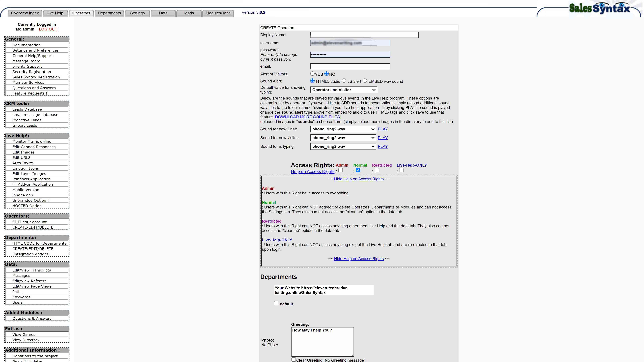Switch to the Departments tab
This screenshot has height=362, width=644.
click(x=109, y=13)
